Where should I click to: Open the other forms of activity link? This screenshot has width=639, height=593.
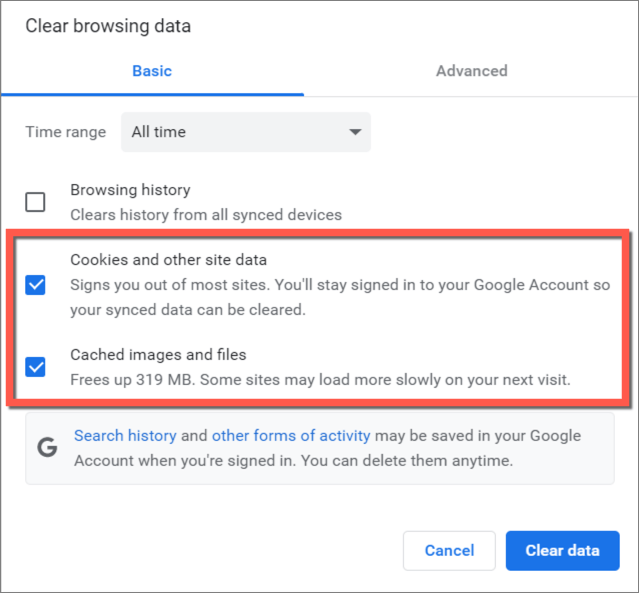pyautogui.click(x=291, y=436)
